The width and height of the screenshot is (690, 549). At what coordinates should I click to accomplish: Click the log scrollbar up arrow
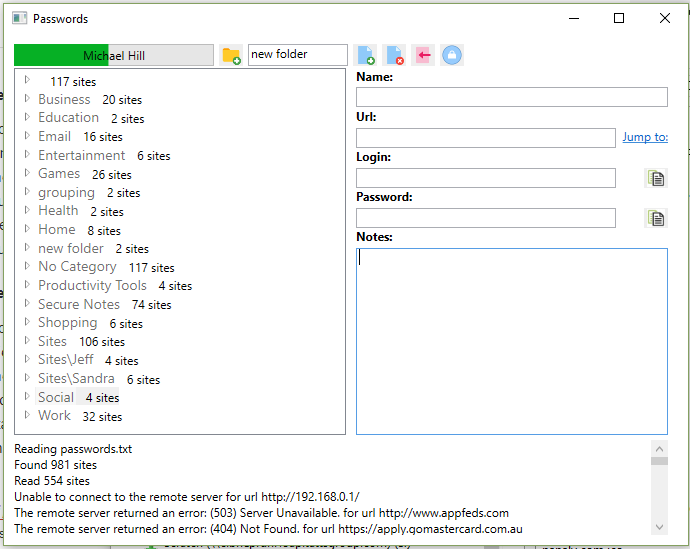pyautogui.click(x=659, y=449)
